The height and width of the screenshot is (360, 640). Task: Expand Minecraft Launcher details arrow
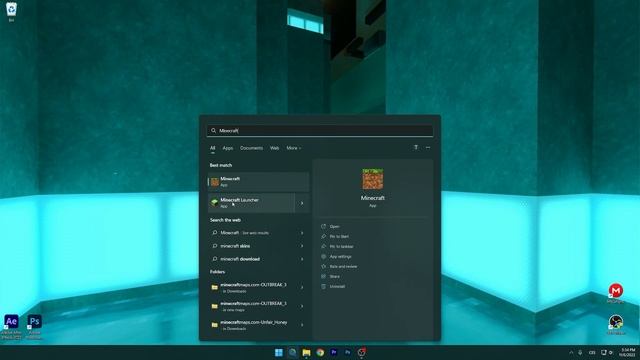[302, 203]
